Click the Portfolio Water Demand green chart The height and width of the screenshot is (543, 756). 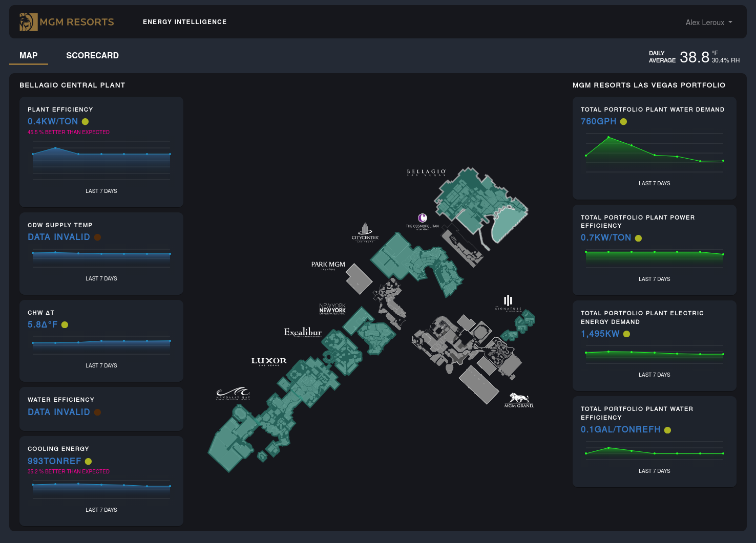click(x=655, y=153)
